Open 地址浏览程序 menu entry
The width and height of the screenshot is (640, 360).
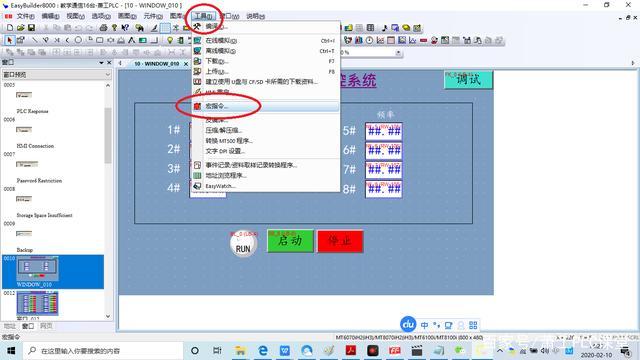click(x=265, y=176)
